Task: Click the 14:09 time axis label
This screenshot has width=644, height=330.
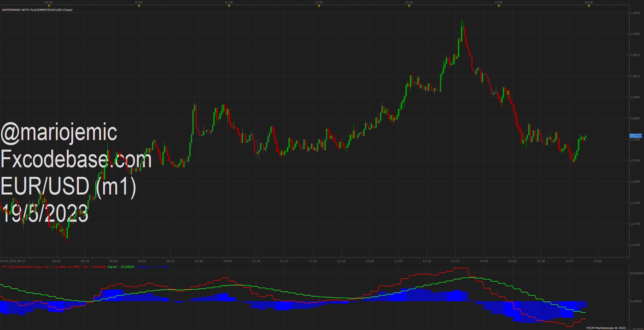Action: 512,261
